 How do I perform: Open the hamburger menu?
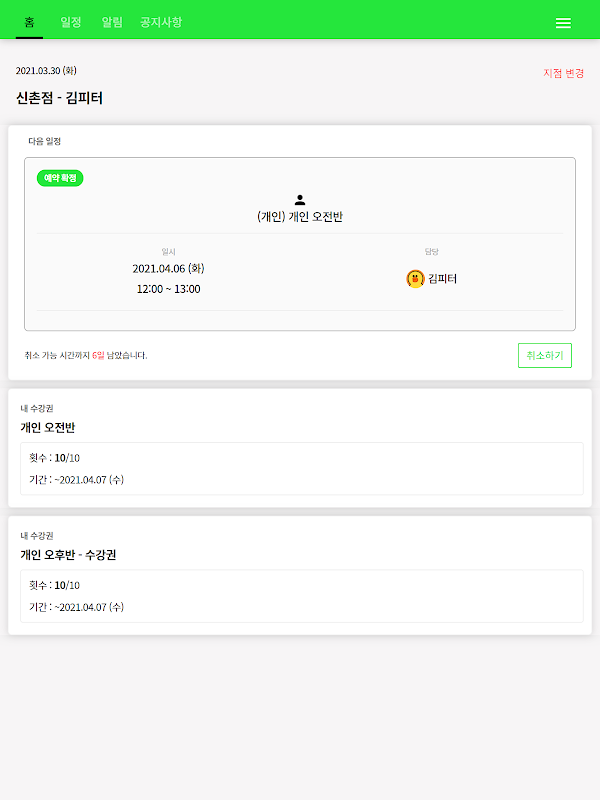pyautogui.click(x=563, y=23)
